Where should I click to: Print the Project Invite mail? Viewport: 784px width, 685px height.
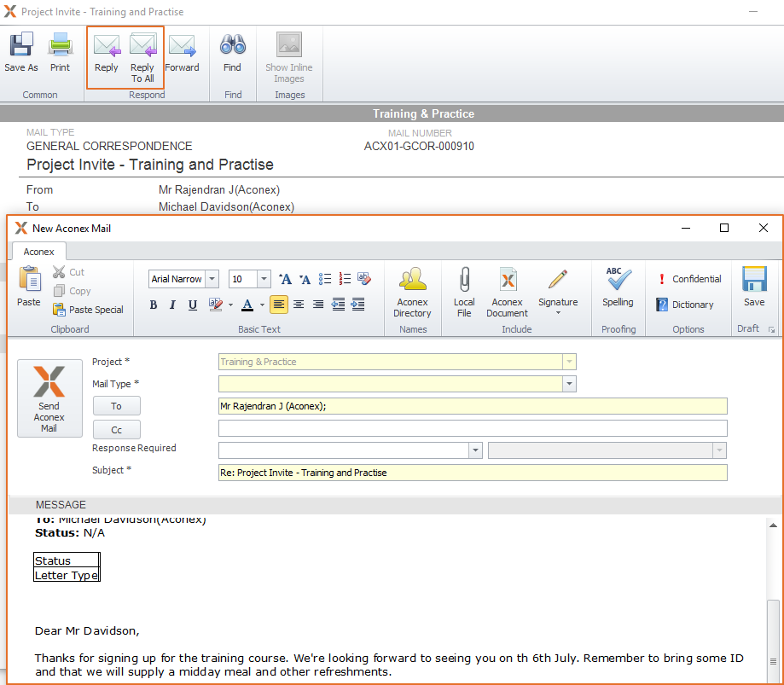(x=60, y=52)
